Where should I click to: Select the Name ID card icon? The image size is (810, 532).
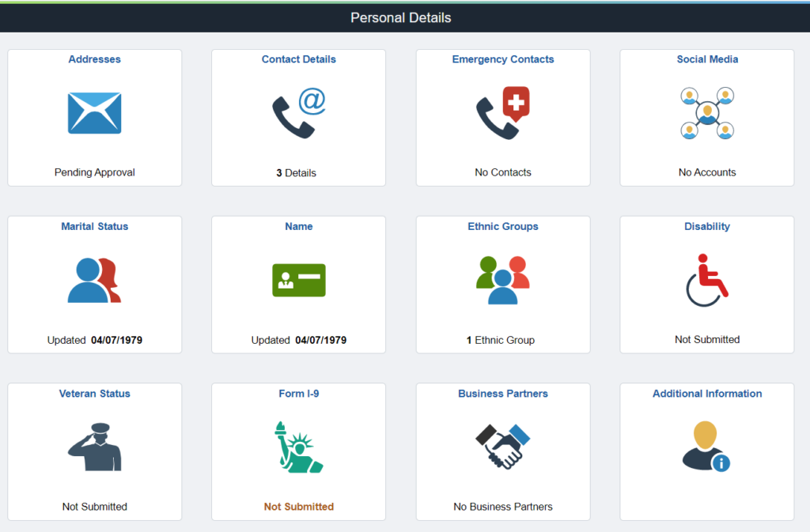point(298,281)
